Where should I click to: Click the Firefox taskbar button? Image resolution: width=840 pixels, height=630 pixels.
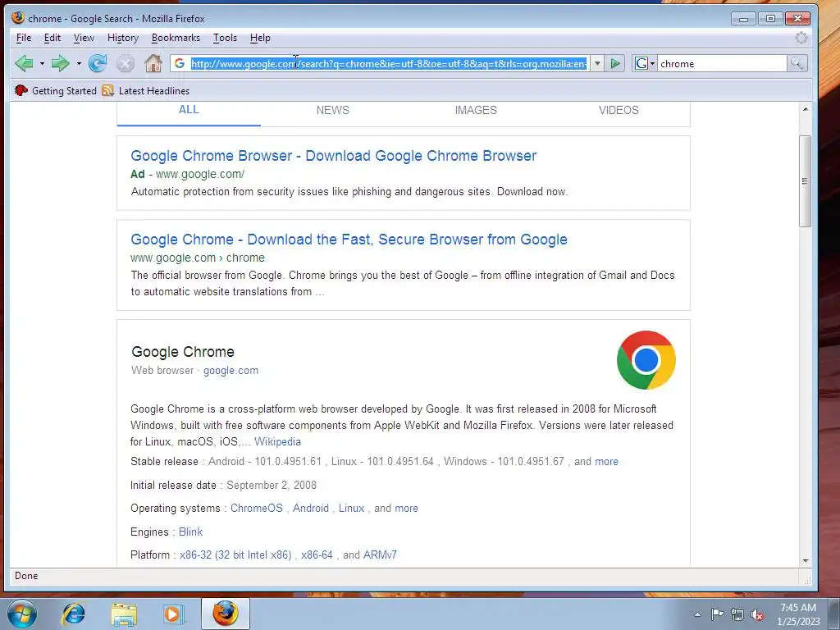[226, 614]
